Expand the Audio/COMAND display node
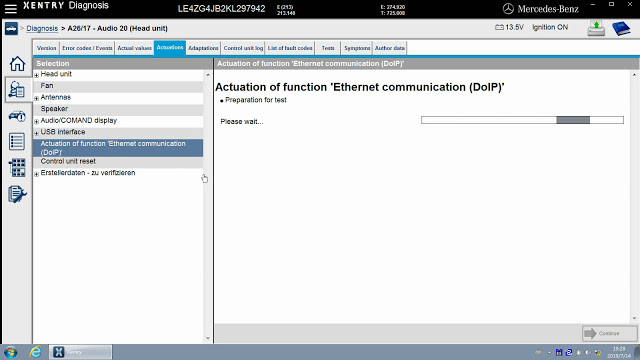Viewport: 640px width, 360px height. click(x=37, y=121)
